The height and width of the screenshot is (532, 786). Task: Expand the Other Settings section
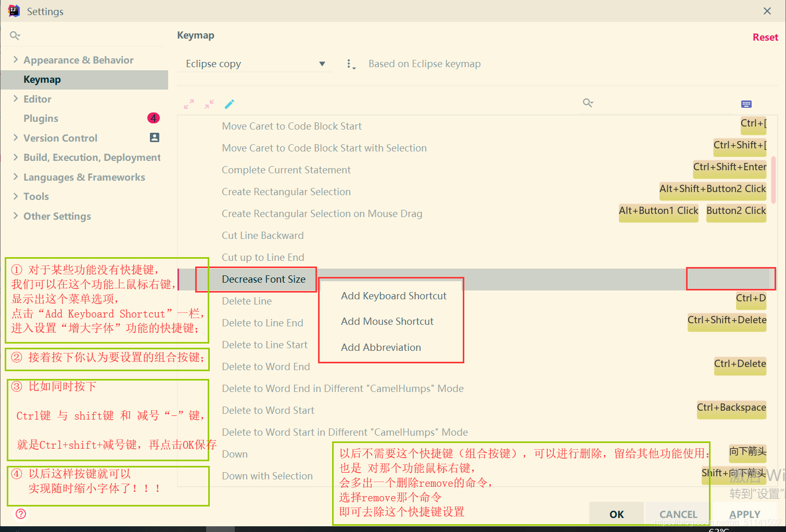[16, 216]
